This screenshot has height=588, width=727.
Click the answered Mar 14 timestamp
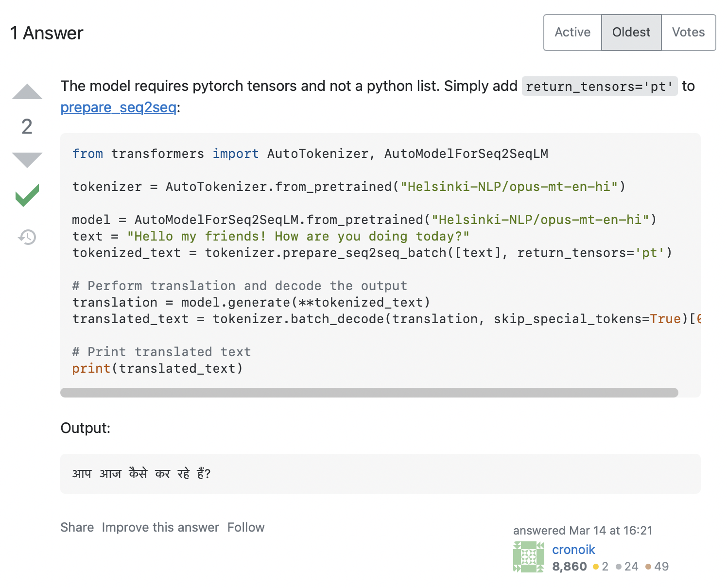(x=583, y=530)
